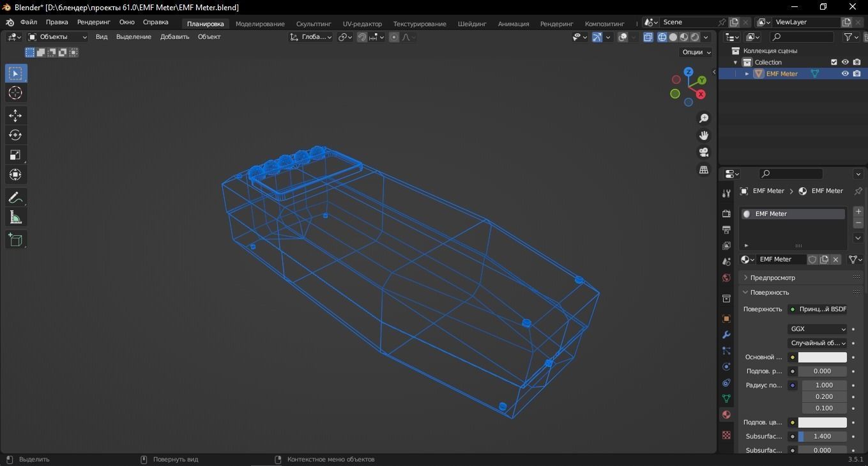Open the Глобал transform orientation dropdown
868x466 pixels.
(311, 37)
